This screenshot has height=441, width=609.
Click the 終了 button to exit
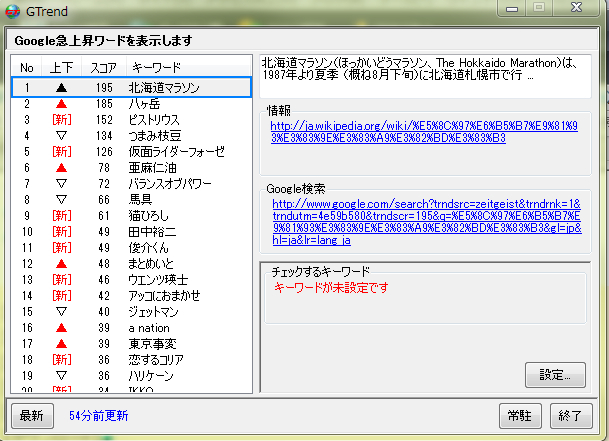[x=570, y=415]
